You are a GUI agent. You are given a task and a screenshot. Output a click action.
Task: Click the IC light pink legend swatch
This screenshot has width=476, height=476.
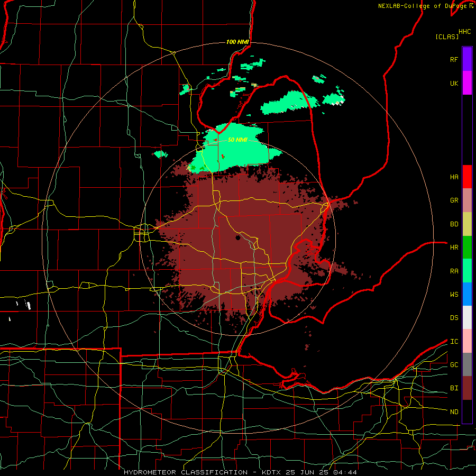click(x=467, y=341)
